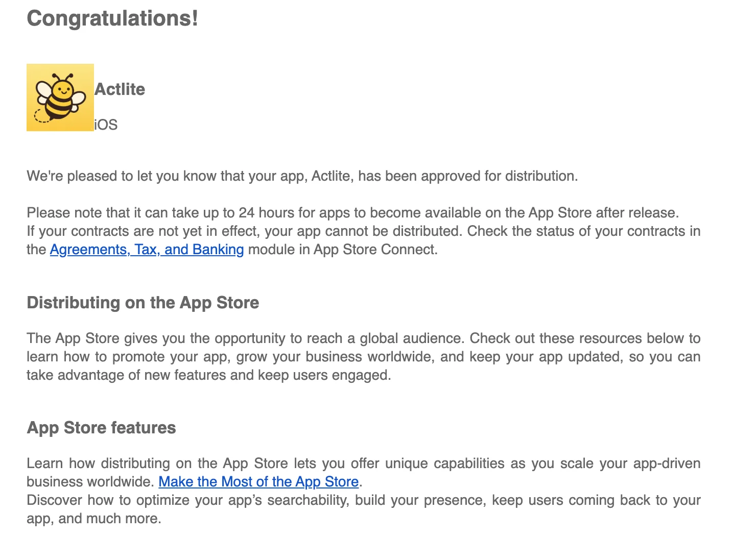Click the App Store features heading
756x538 pixels.
[101, 428]
